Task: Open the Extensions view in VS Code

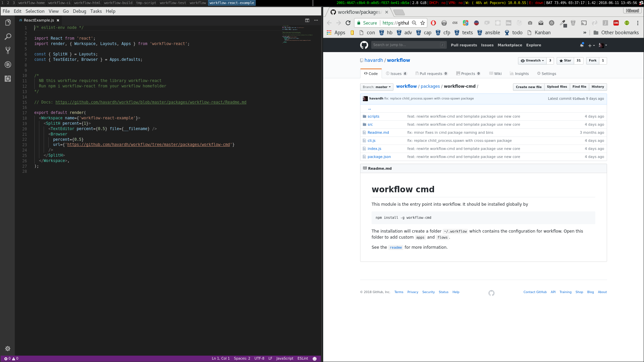Action: coord(8,79)
